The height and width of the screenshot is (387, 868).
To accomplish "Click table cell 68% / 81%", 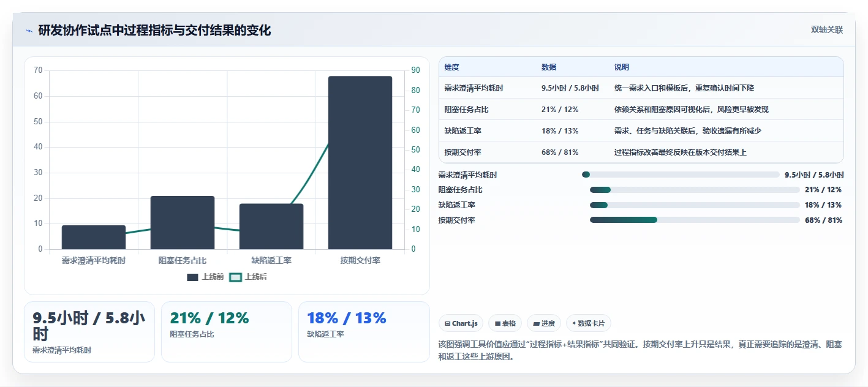I will tap(560, 152).
